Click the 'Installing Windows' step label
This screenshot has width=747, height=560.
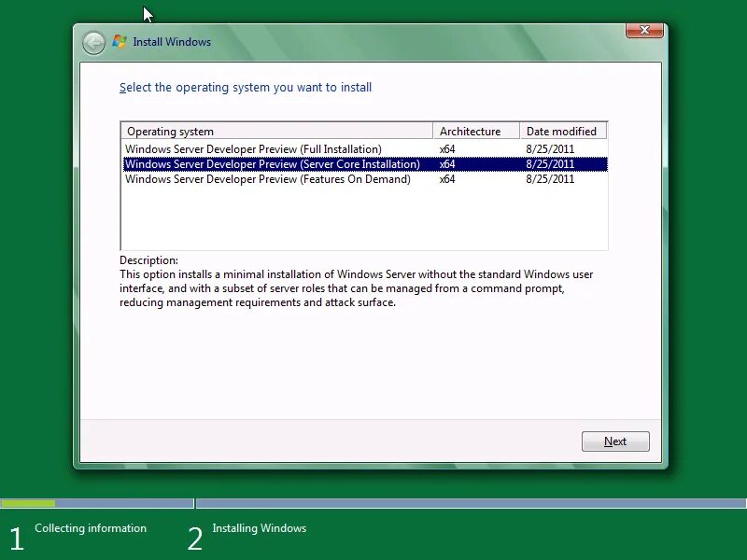[x=260, y=528]
